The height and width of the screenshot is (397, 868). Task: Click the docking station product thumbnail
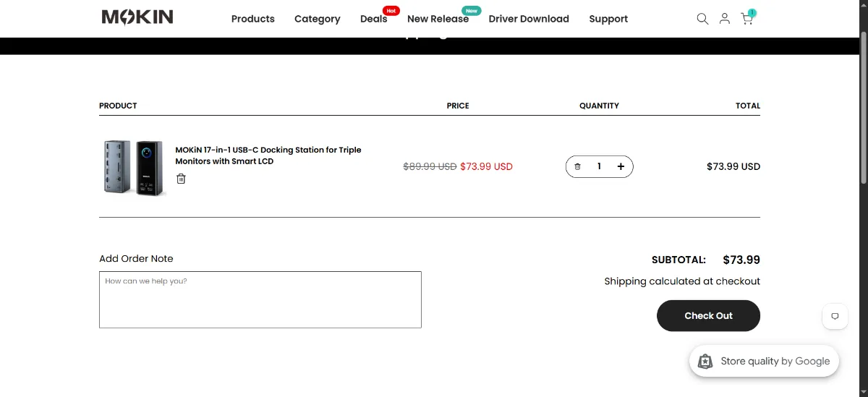(x=133, y=167)
